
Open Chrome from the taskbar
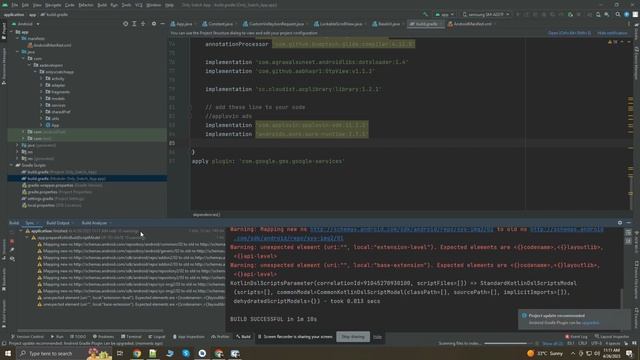tap(137, 353)
